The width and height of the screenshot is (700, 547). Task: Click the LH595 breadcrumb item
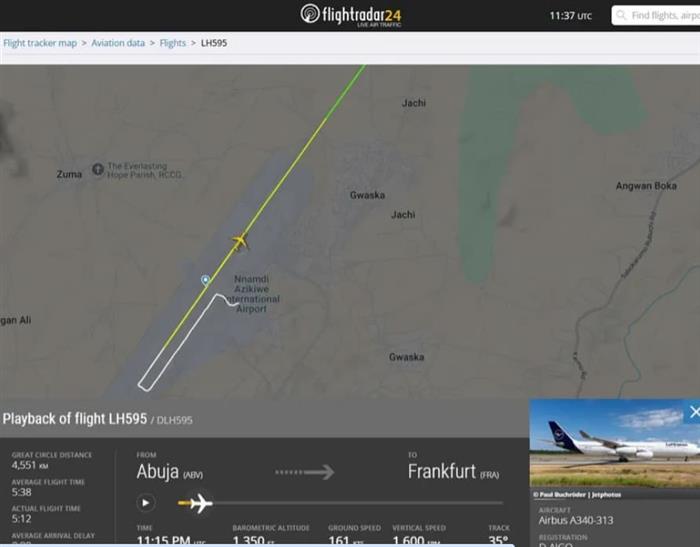[214, 43]
